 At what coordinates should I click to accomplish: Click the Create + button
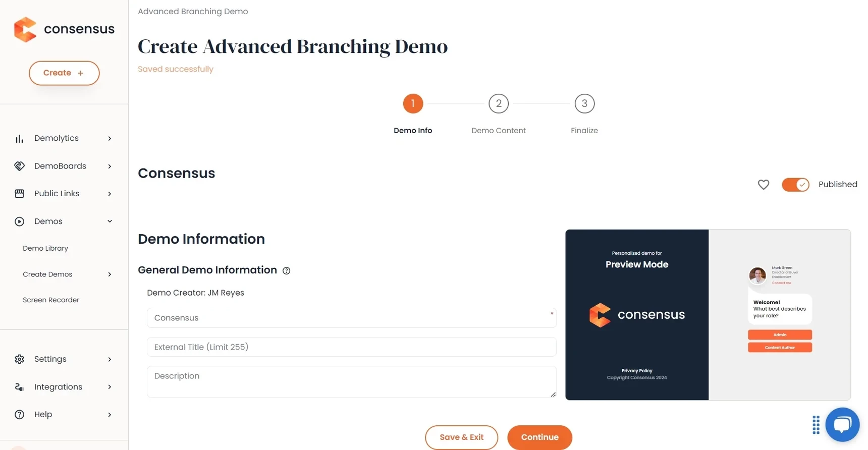64,73
